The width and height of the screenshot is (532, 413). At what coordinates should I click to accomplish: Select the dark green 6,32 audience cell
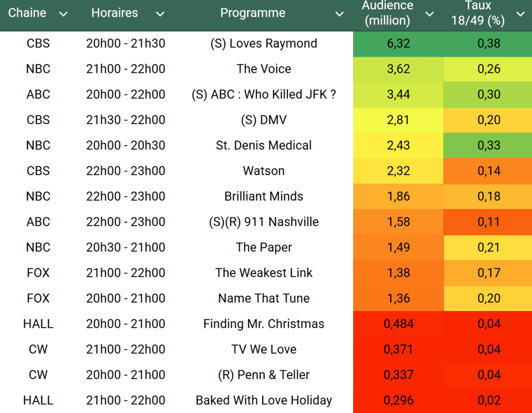(398, 44)
